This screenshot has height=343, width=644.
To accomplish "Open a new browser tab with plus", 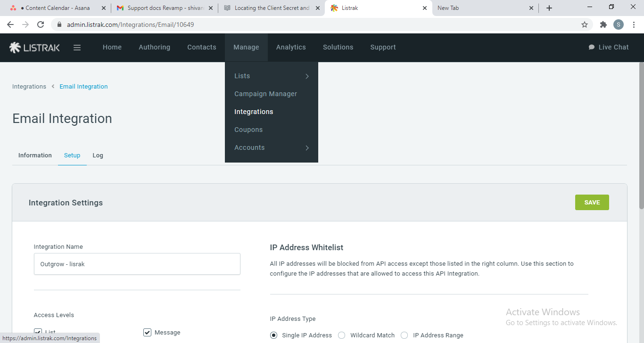I will point(549,8).
